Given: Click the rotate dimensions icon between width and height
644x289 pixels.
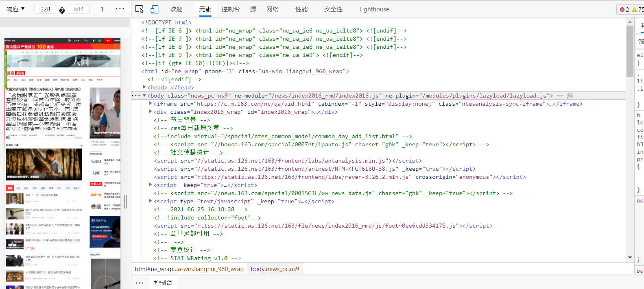Looking at the screenshot, I should pyautogui.click(x=62, y=10).
